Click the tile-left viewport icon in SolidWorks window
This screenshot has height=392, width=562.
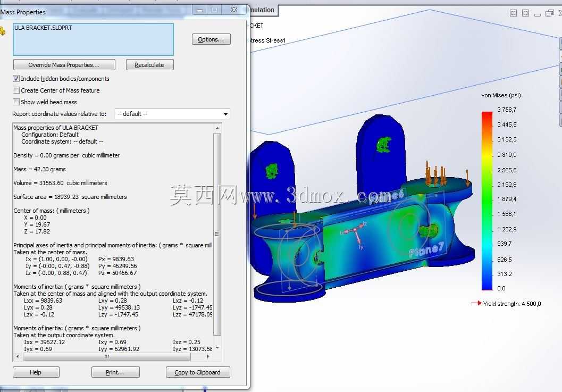513,13
